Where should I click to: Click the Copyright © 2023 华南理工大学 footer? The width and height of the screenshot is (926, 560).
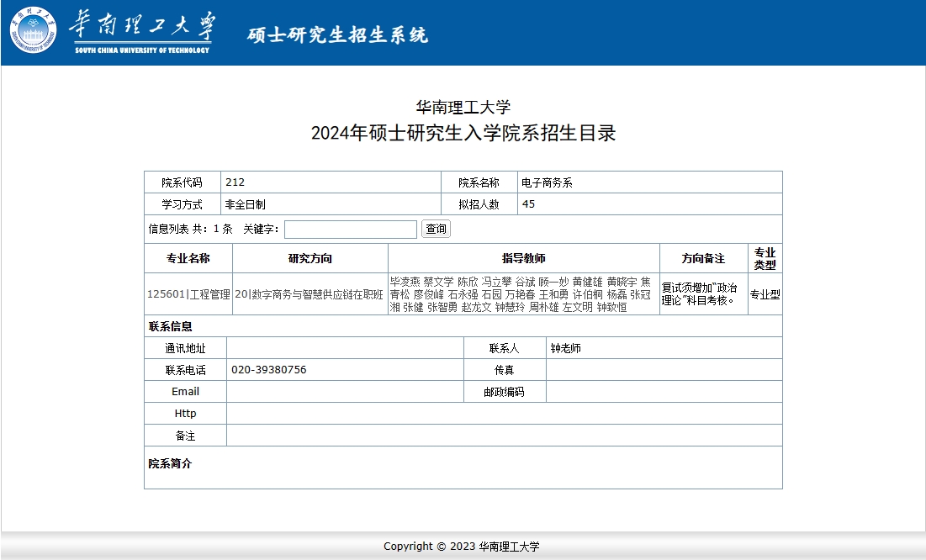click(x=462, y=547)
